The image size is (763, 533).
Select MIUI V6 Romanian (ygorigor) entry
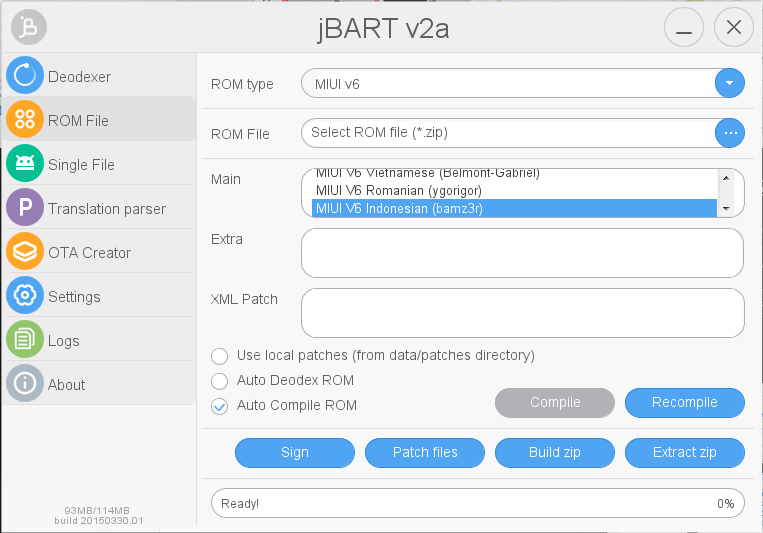514,190
